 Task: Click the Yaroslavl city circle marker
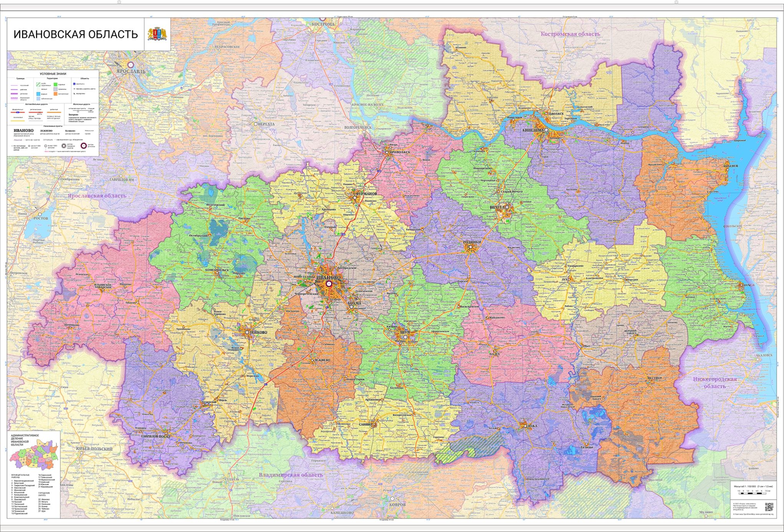coord(131,65)
